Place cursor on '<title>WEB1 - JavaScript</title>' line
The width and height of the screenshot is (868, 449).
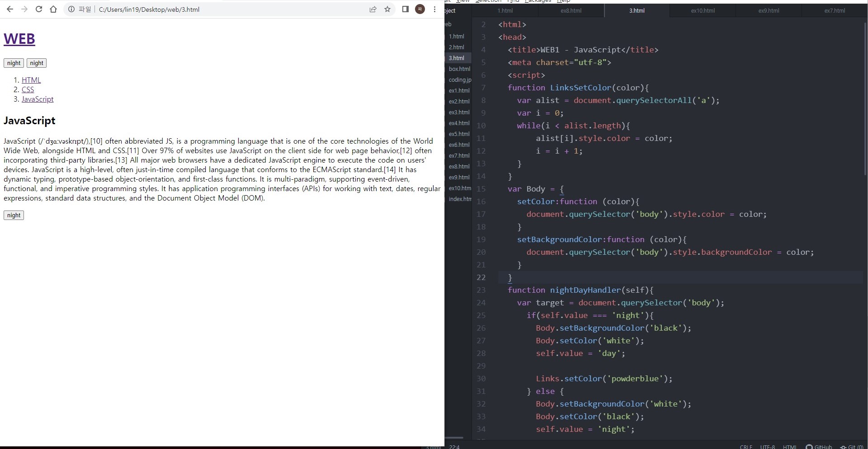(583, 50)
